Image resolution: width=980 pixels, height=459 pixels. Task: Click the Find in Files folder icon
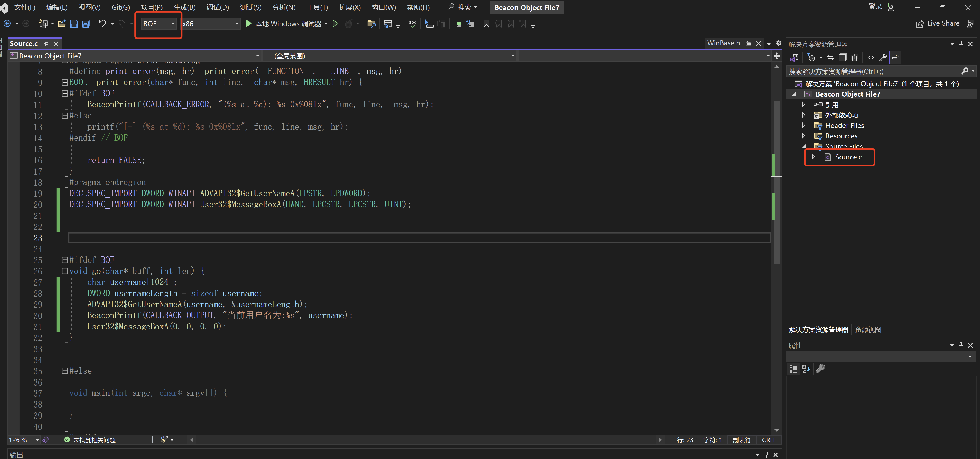[x=371, y=24]
